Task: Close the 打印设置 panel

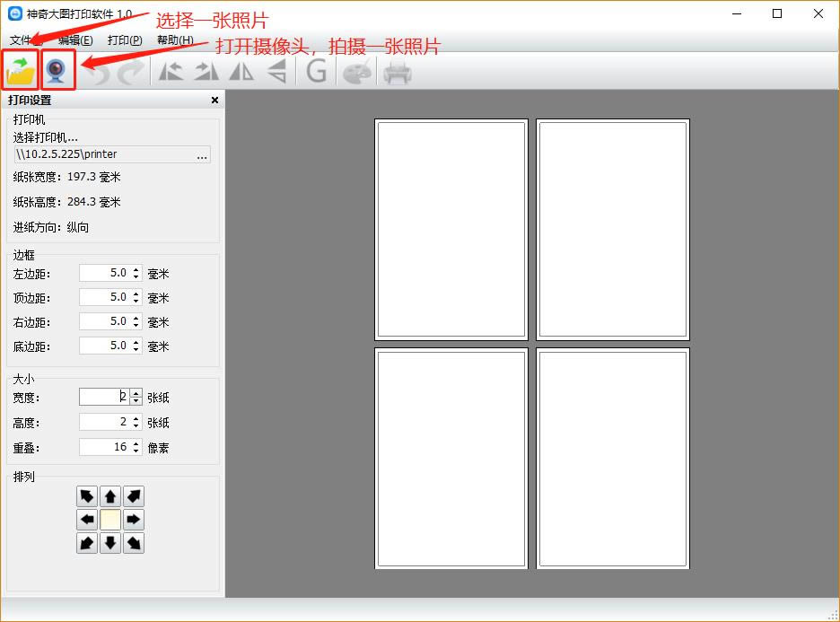Action: pos(214,101)
